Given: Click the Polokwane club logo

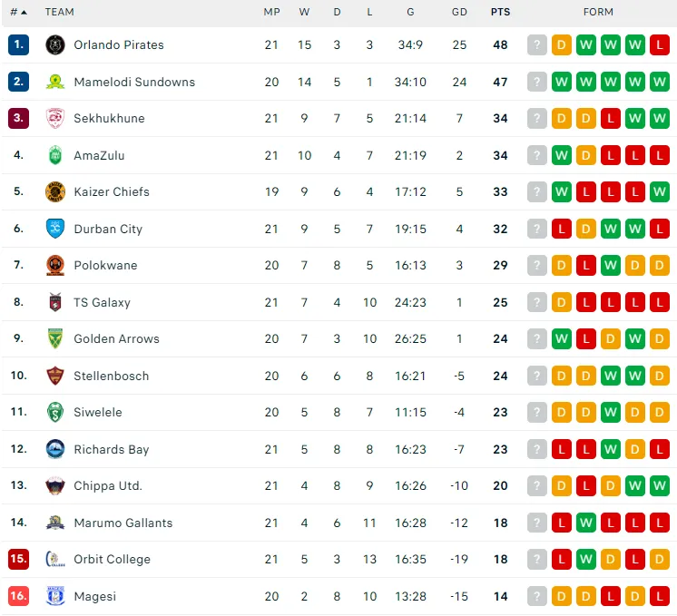Looking at the screenshot, I should 55,266.
